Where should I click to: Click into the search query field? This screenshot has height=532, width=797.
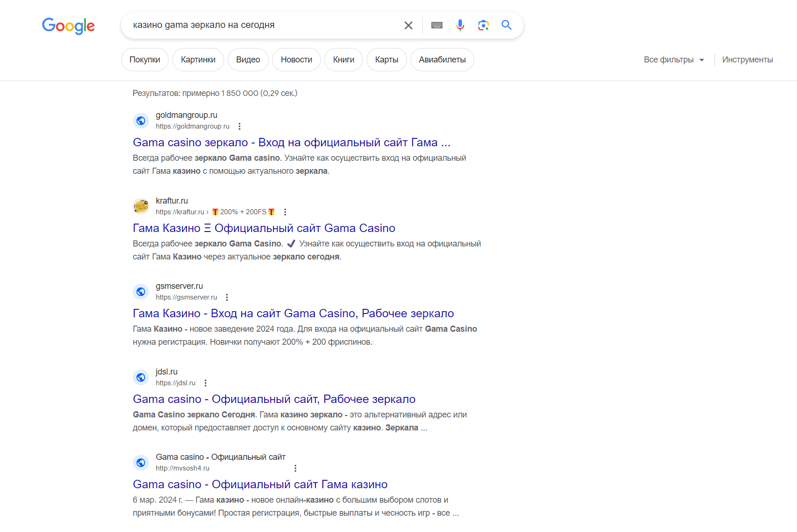tap(263, 25)
